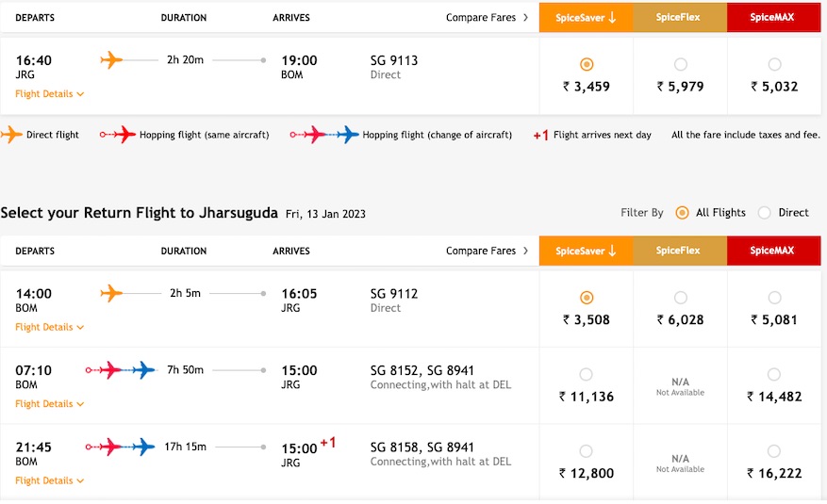This screenshot has width=827, height=504.
Task: Select SpiceFlex fare ₹5,979 for SG 9113
Action: pos(681,65)
